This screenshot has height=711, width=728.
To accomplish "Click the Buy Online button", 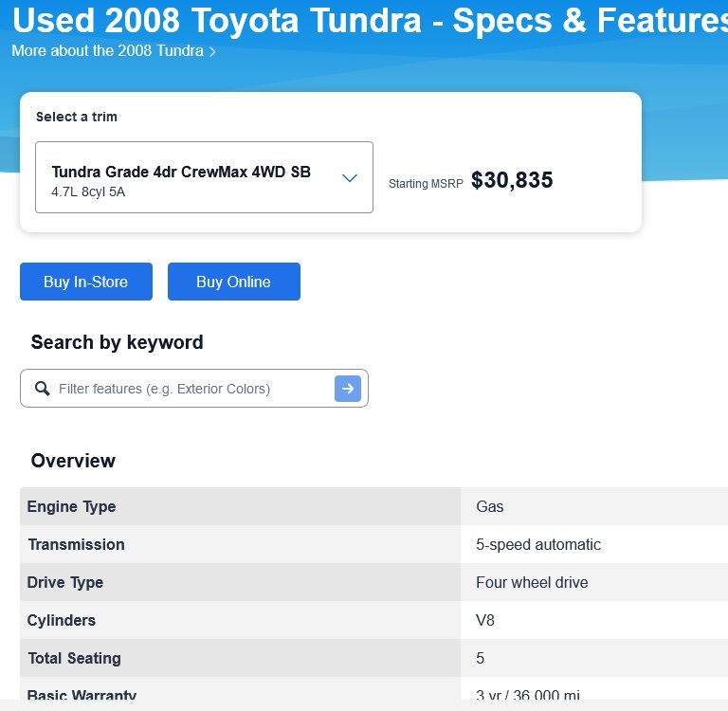I will [233, 282].
